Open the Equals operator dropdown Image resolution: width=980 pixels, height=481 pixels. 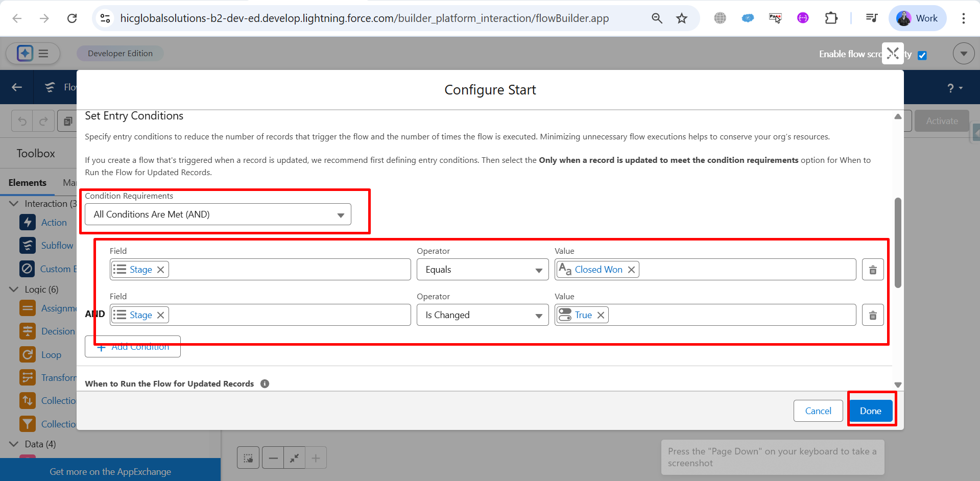[x=483, y=270]
